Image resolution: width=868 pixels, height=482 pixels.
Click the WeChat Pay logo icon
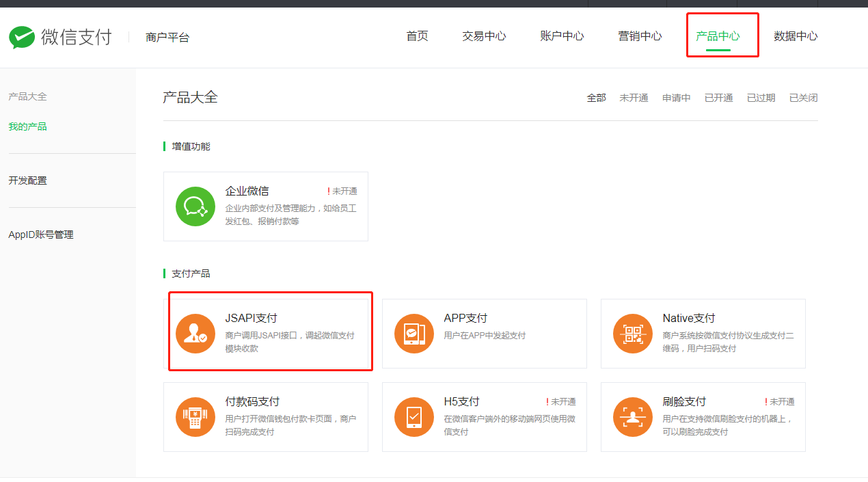tap(22, 37)
